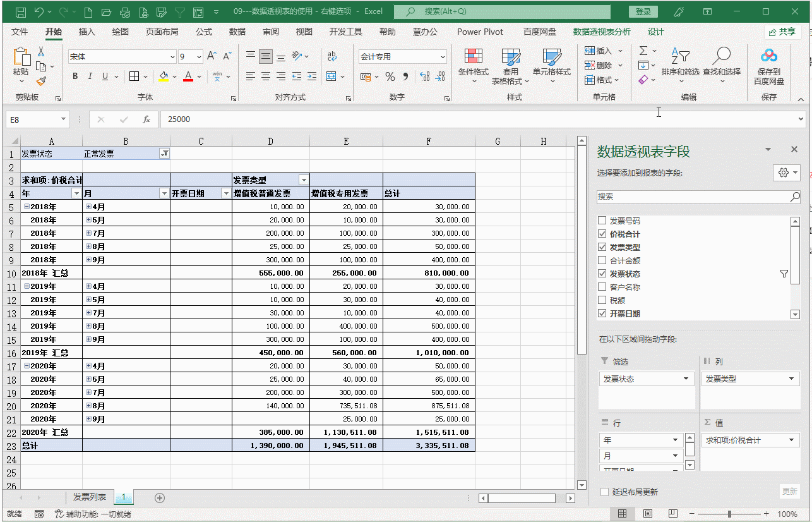812x522 pixels.
Task: Align cell text to the right
Action: coord(281,76)
